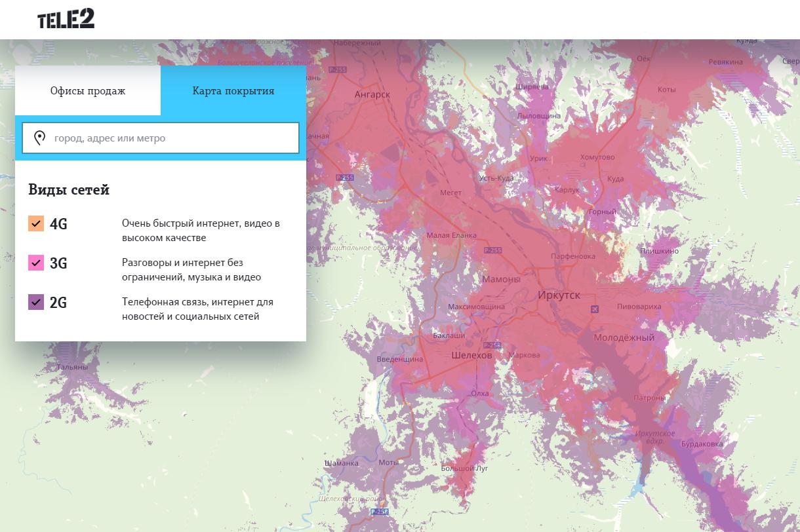Click the Хомутово label on the map

[597, 157]
